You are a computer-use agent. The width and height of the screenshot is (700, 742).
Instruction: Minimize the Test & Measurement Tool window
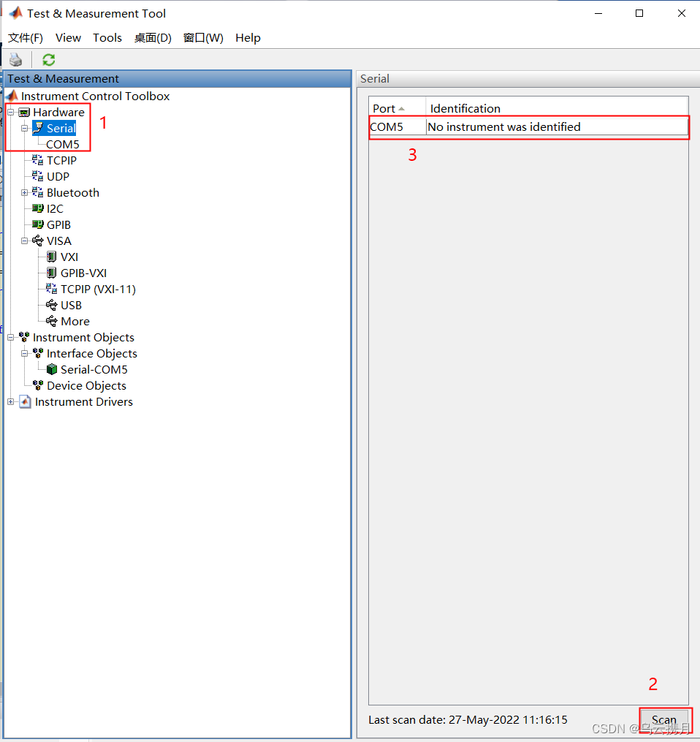pyautogui.click(x=598, y=13)
